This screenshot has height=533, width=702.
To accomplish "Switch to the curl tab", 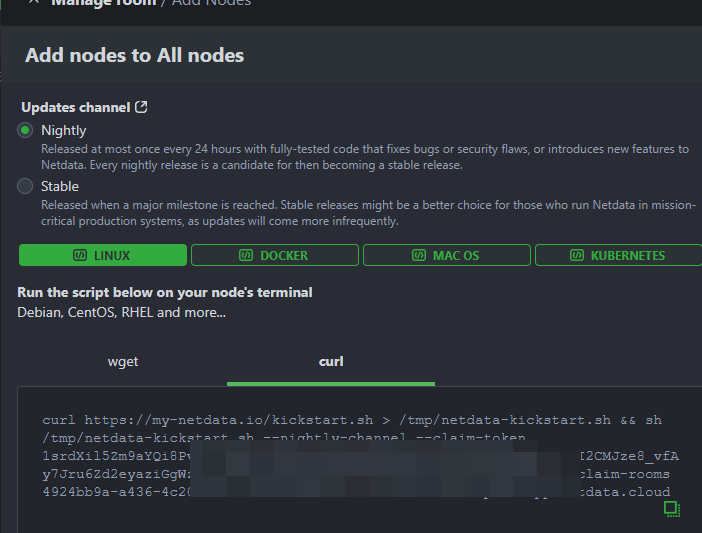I will [x=331, y=361].
